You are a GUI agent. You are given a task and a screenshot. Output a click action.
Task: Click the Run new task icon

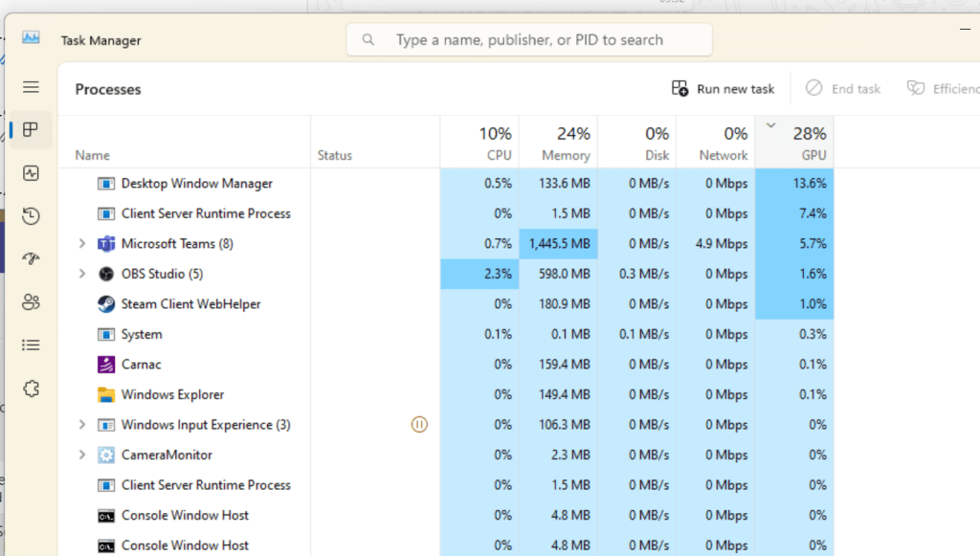click(x=680, y=89)
